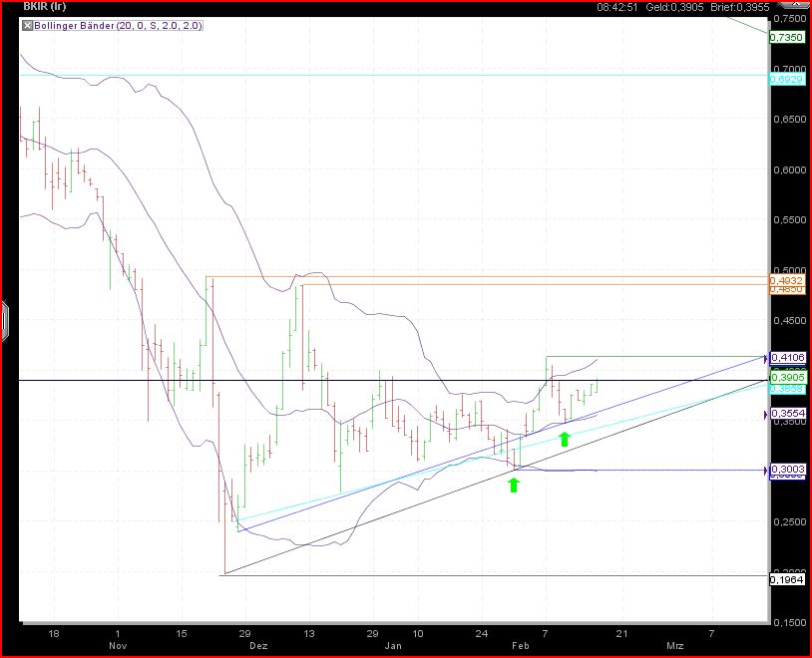Click the 0,4500 price axis tick
812x658 pixels.
coord(789,320)
